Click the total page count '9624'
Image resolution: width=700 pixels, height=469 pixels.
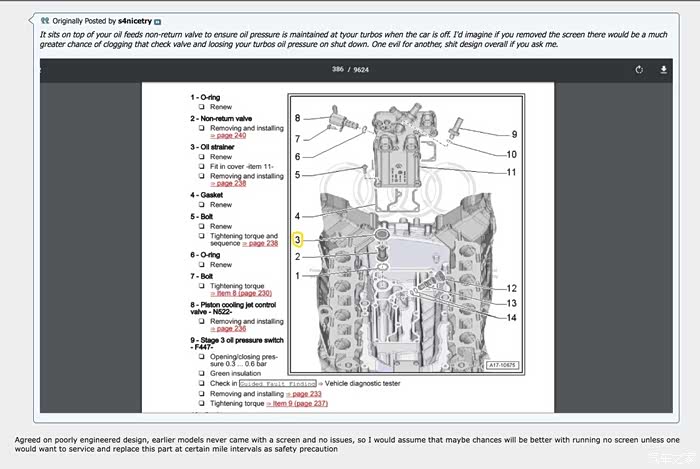click(x=361, y=70)
